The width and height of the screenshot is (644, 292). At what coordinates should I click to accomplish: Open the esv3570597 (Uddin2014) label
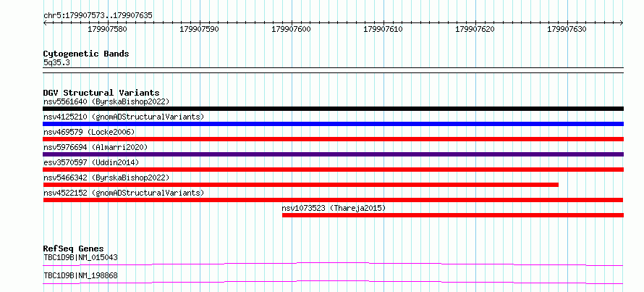91,162
